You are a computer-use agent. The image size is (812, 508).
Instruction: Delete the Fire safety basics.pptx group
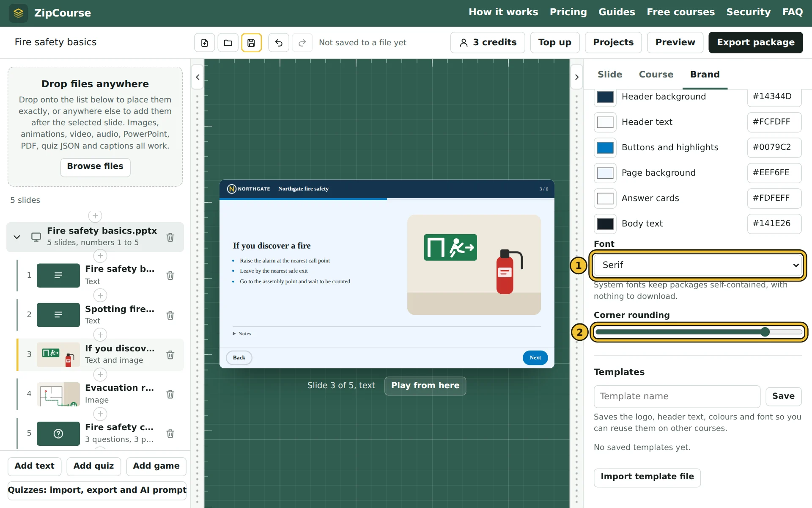170,237
